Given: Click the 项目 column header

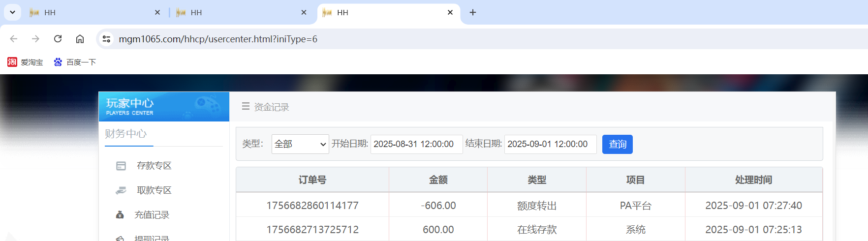Looking at the screenshot, I should tap(636, 180).
